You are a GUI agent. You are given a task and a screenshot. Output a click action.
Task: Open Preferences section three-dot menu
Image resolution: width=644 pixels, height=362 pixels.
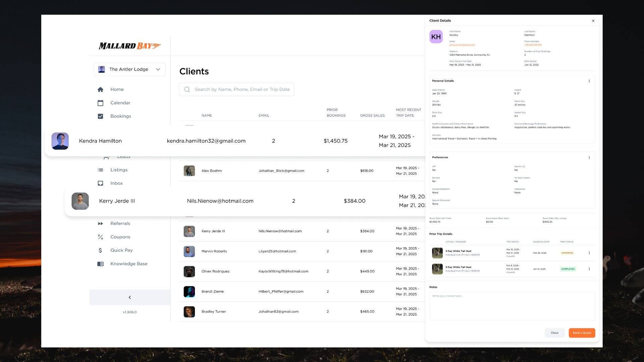pos(589,158)
